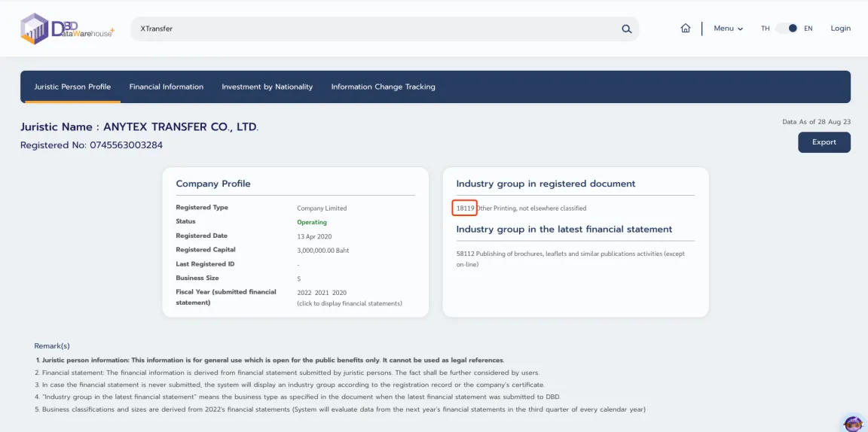Focus the search field containing XTransfer
This screenshot has height=432, width=868.
(x=377, y=29)
